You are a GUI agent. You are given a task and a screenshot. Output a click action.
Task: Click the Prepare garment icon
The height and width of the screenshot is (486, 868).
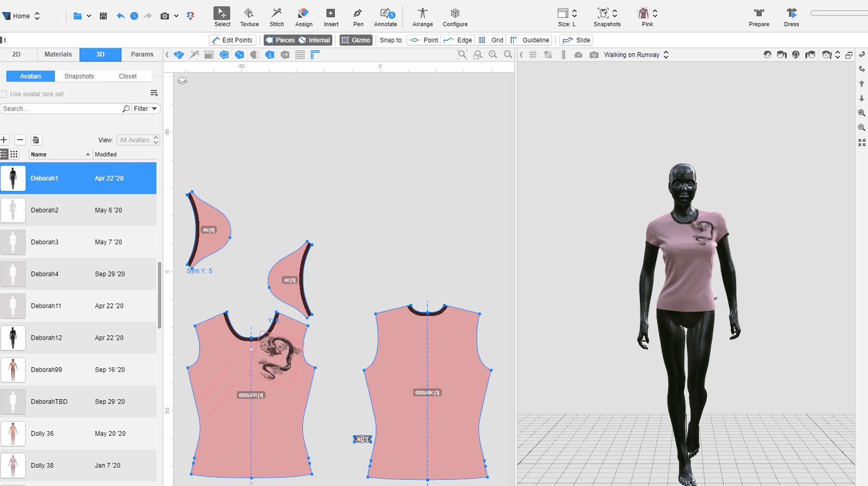[x=759, y=17]
